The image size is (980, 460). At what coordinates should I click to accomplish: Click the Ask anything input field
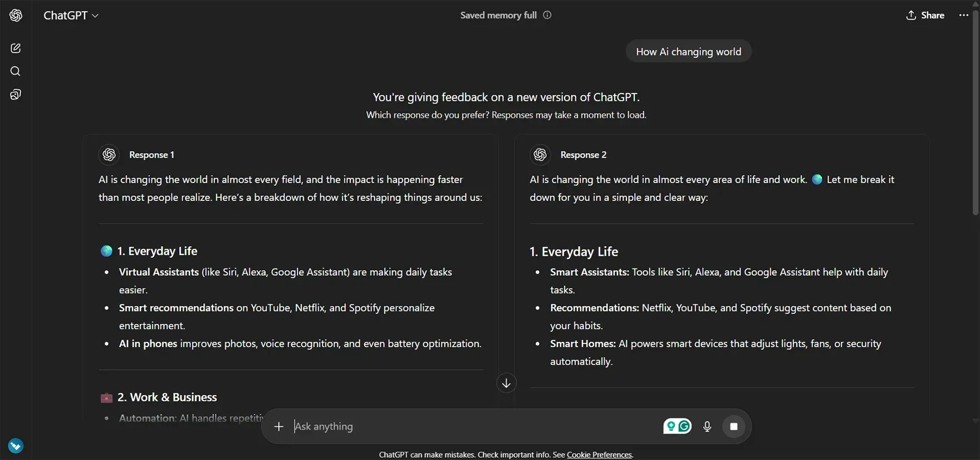point(473,427)
